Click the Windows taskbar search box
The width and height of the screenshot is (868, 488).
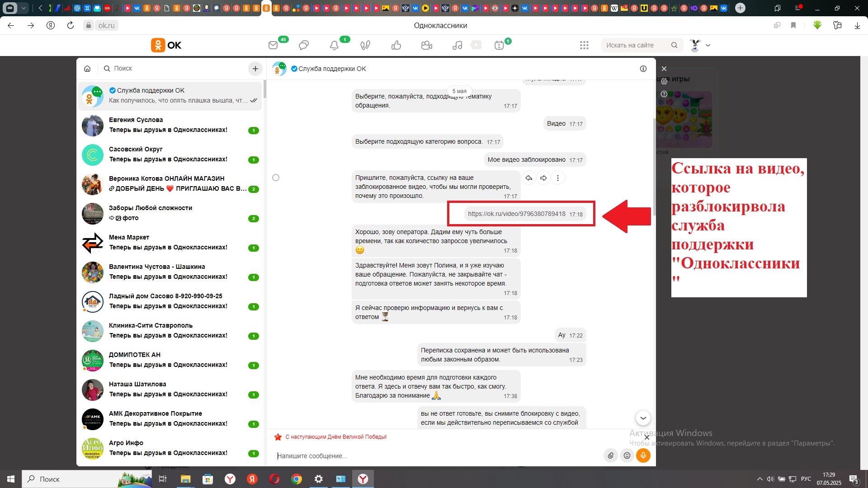(x=86, y=479)
